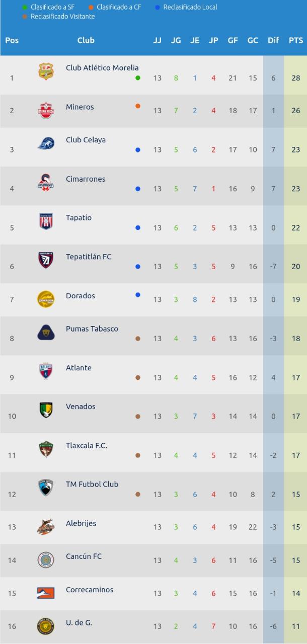The width and height of the screenshot is (307, 644).
Task: Click the Tapatío striped shield logo
Action: [46, 221]
